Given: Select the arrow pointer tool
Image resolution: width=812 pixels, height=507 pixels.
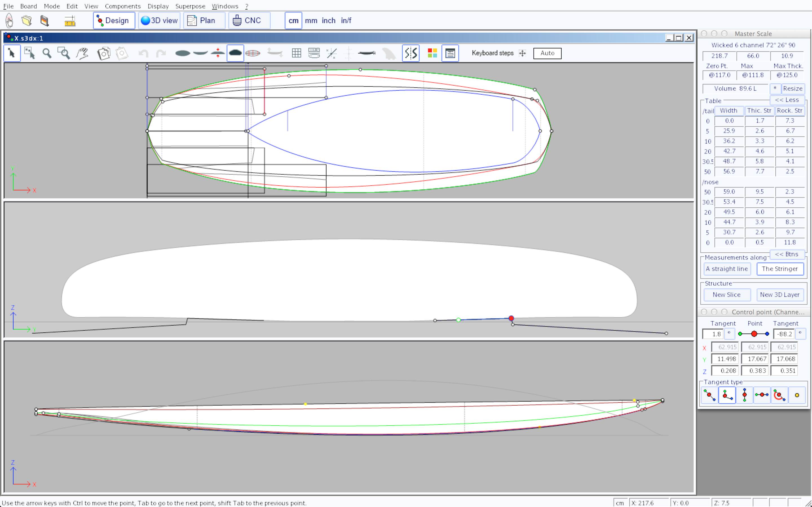Looking at the screenshot, I should coord(12,53).
